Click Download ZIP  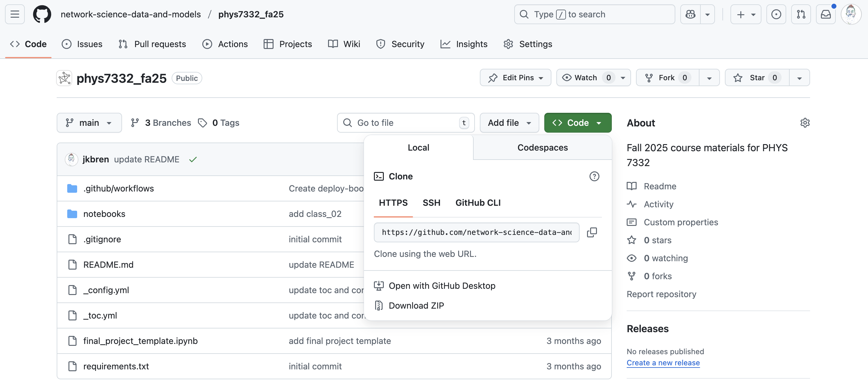[416, 306]
